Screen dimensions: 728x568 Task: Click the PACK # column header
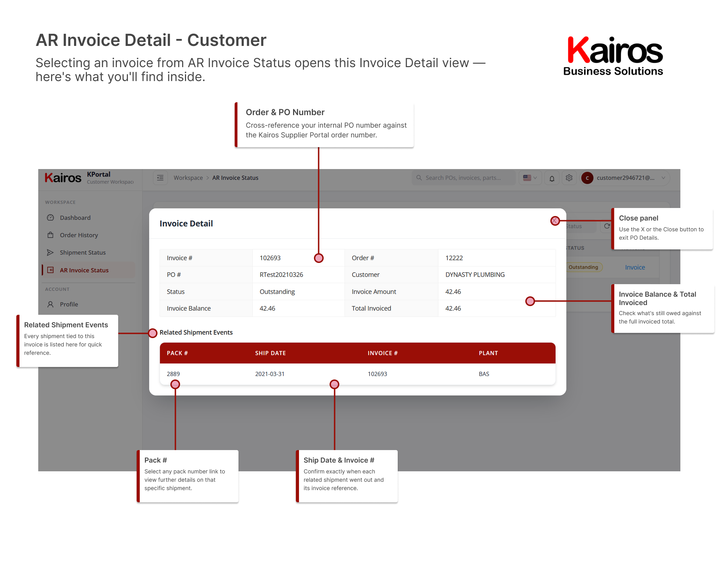tap(177, 353)
